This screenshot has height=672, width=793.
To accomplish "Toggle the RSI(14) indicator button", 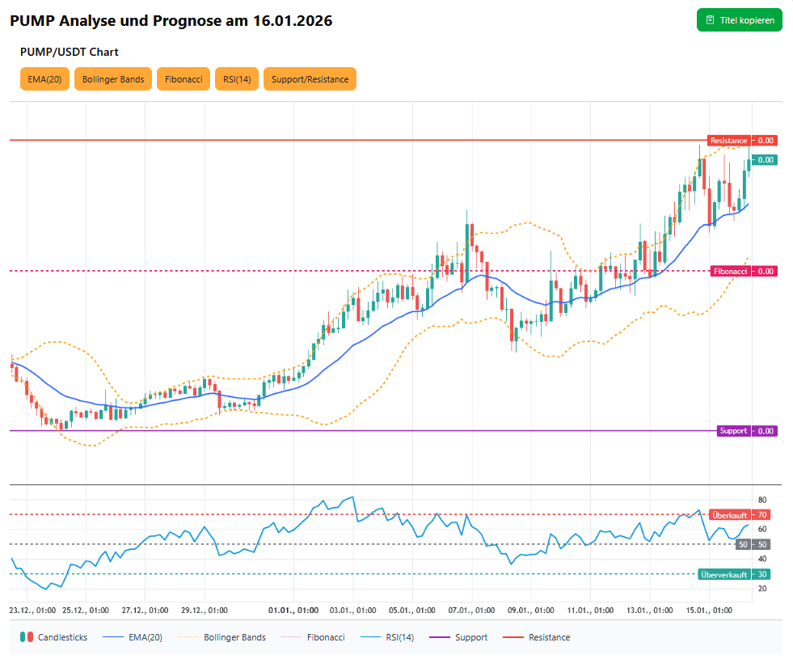I will (x=236, y=79).
